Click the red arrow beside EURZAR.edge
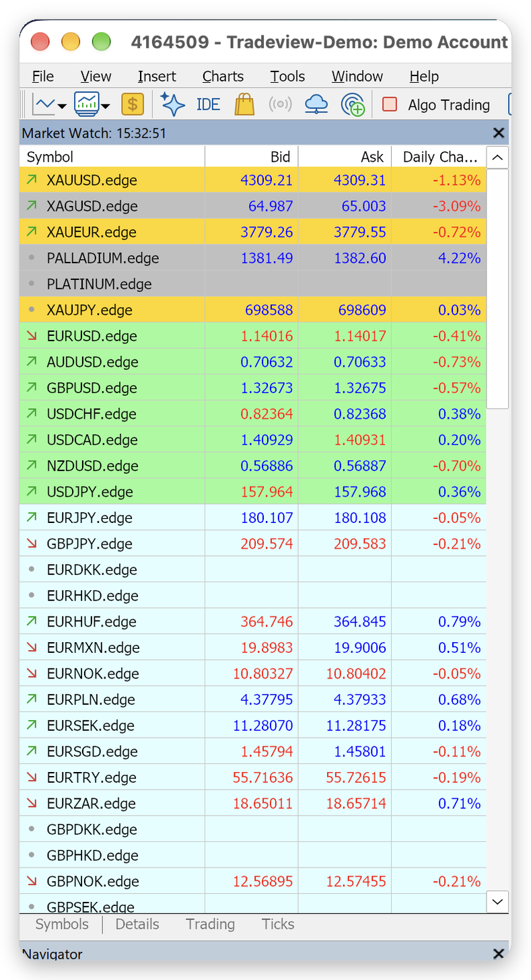531x980 pixels. click(32, 803)
